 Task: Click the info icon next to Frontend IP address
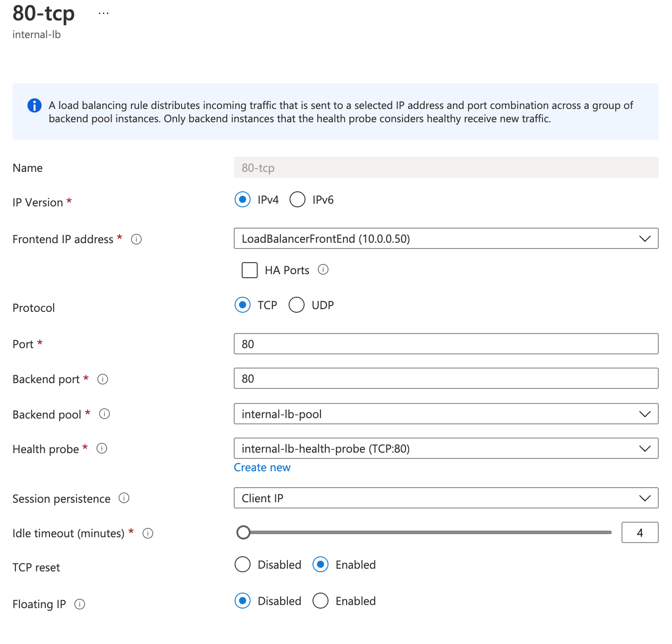pyautogui.click(x=136, y=239)
